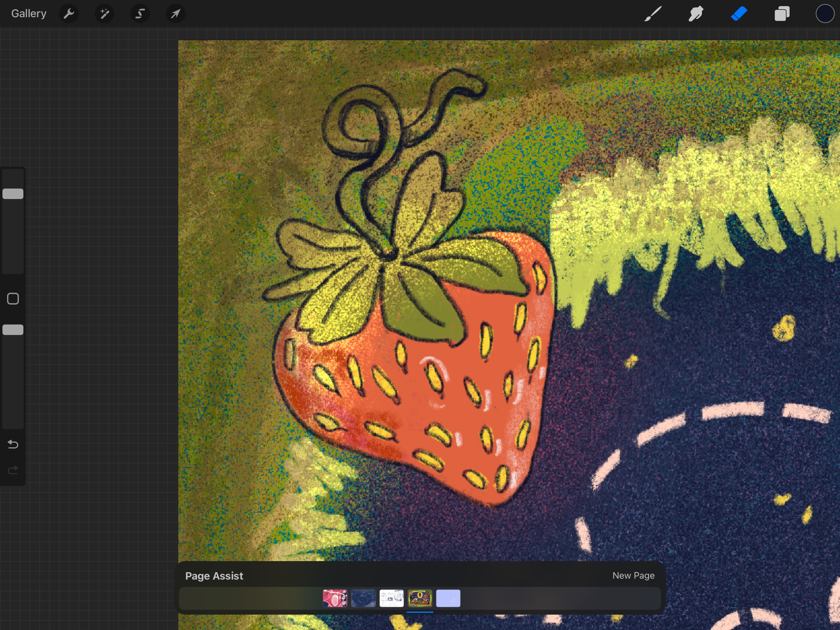Viewport: 840px width, 630px height.
Task: Open the Actions wrench menu
Action: coord(69,14)
